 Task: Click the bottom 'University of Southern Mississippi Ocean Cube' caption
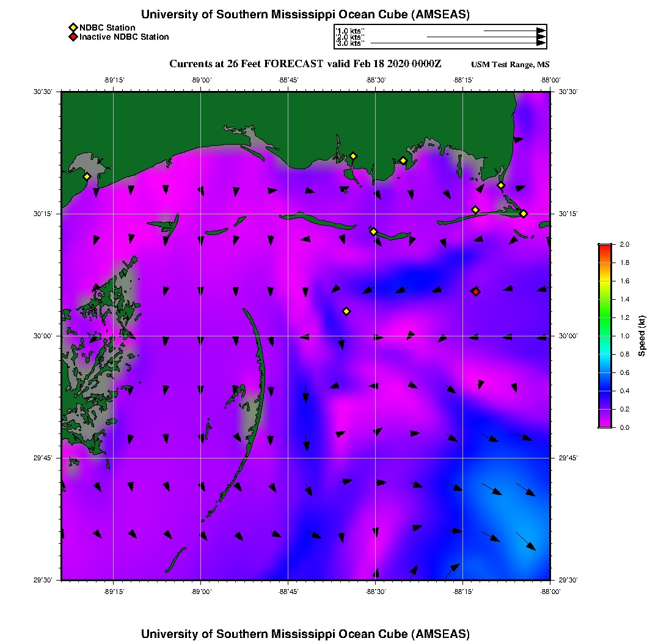(x=305, y=634)
